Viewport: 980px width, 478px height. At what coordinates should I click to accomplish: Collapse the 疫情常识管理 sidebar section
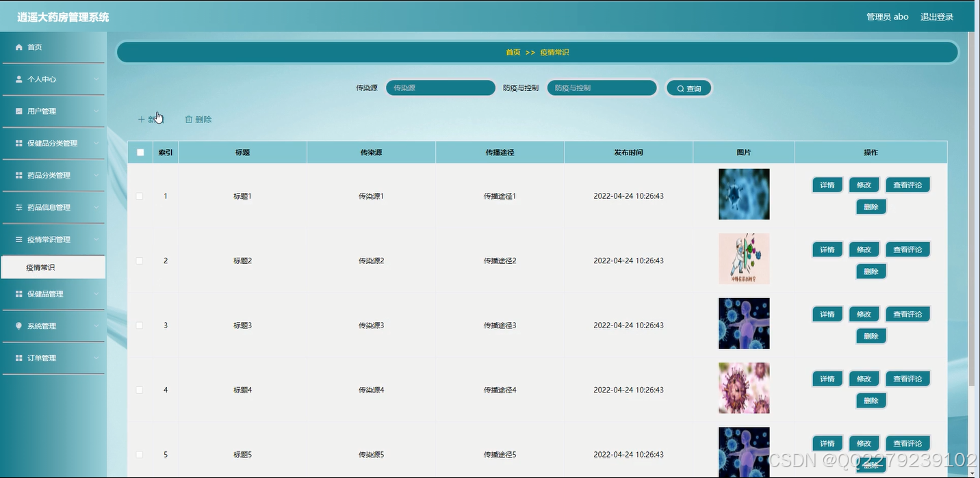coord(52,239)
